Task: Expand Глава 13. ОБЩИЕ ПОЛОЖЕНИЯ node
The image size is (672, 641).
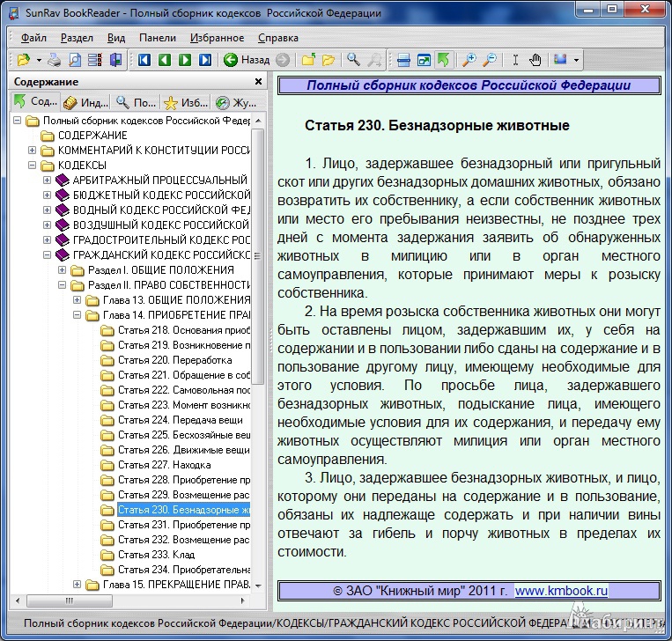Action: (78, 300)
